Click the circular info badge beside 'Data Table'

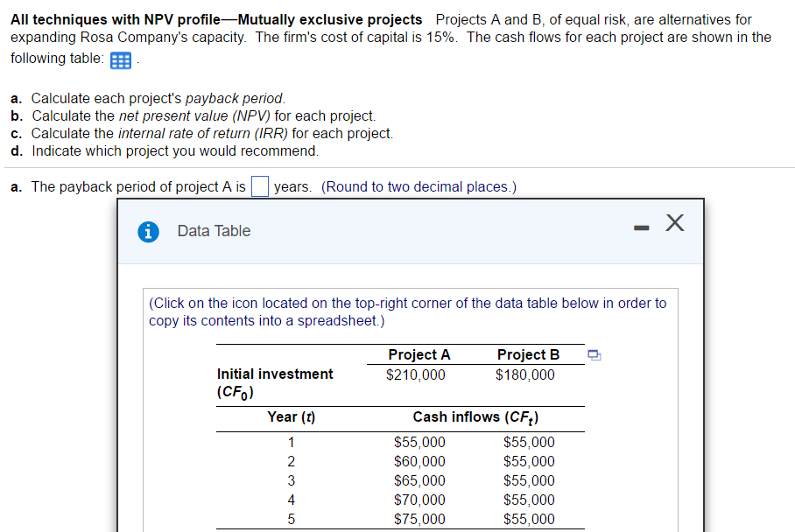click(x=146, y=231)
